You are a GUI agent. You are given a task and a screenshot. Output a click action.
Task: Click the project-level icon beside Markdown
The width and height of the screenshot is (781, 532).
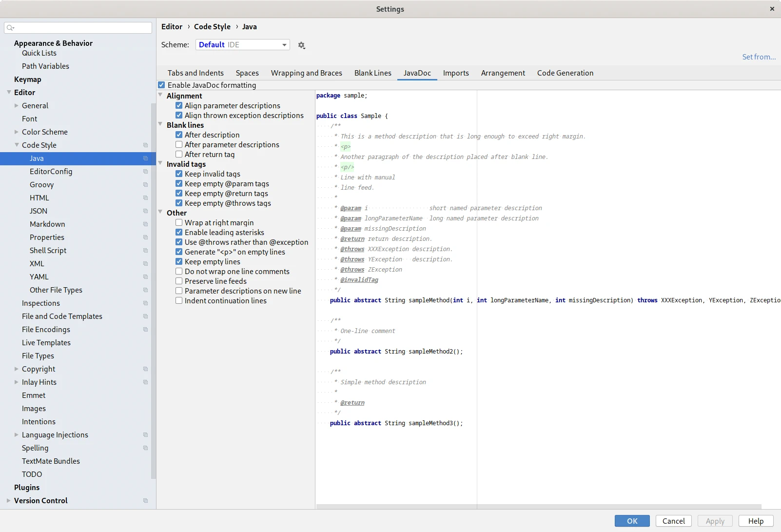(x=145, y=224)
